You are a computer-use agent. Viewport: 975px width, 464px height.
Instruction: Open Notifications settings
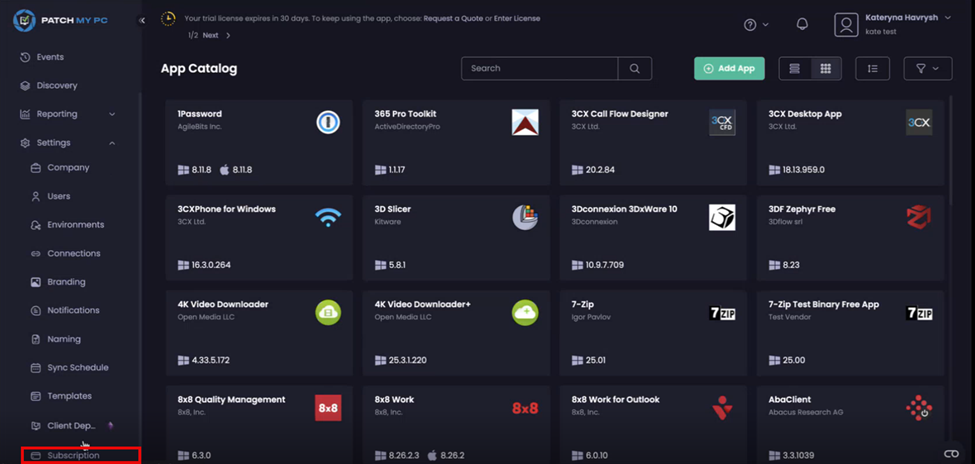tap(73, 310)
